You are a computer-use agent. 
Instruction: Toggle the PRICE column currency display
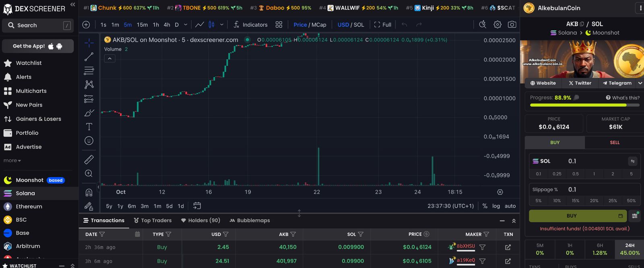[x=427, y=234]
